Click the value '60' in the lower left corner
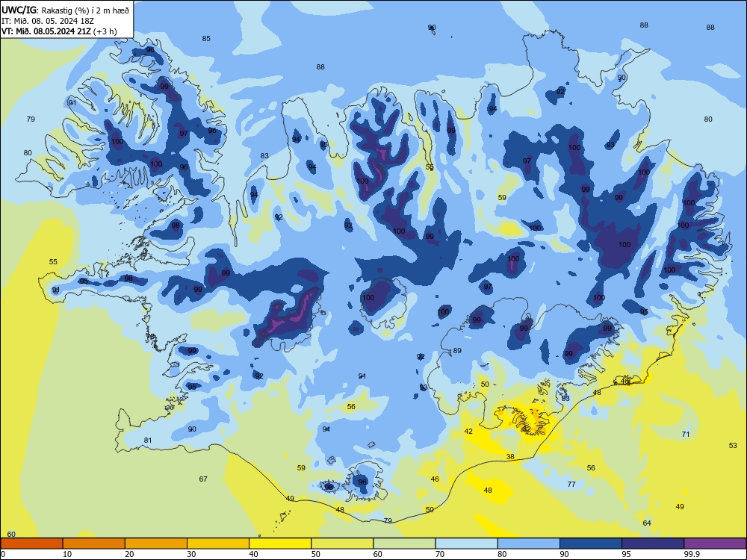Viewport: 747px width, 560px height. pos(11,535)
